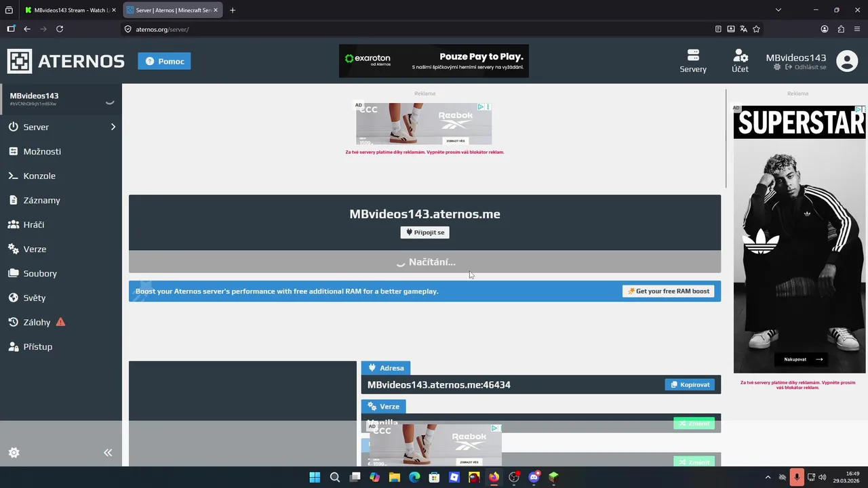Open taskbar Search
Screen dimensions: 868x488
[x=335, y=477]
